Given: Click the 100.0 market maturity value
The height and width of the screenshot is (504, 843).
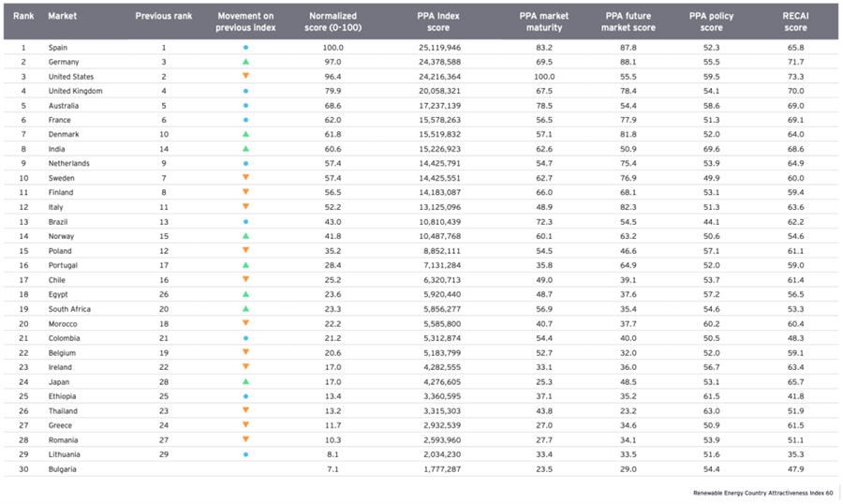Looking at the screenshot, I should (544, 77).
